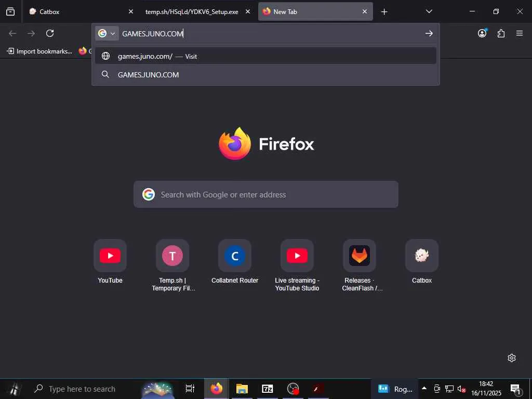The image size is (532, 399).
Task: Open the Catbox shortcut tile
Action: pyautogui.click(x=422, y=256)
